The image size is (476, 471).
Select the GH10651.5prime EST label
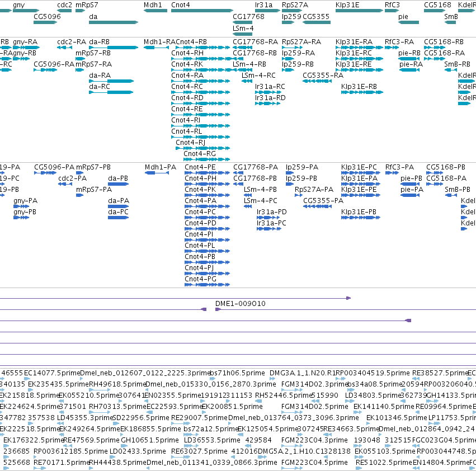tap(150, 440)
